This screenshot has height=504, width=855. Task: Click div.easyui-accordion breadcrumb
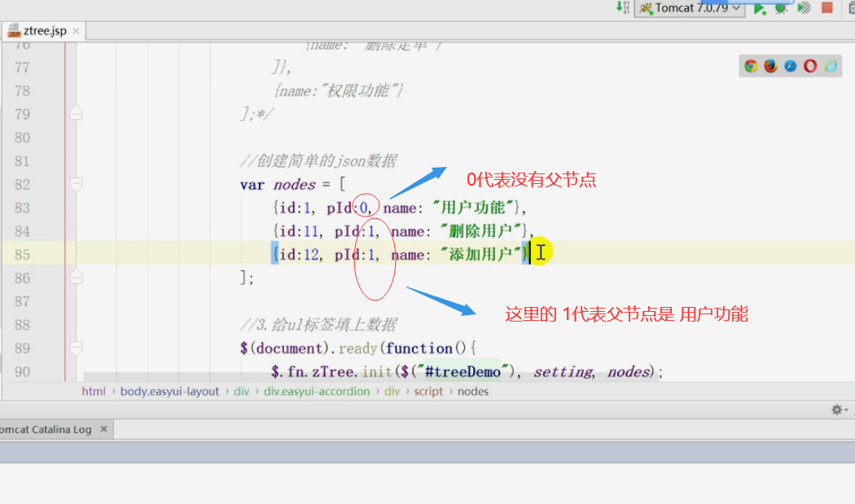[317, 391]
